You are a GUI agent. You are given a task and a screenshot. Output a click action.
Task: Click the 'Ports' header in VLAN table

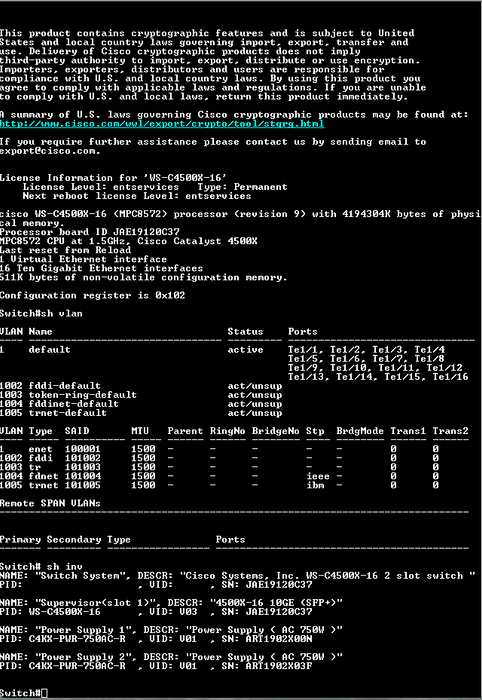303,332
